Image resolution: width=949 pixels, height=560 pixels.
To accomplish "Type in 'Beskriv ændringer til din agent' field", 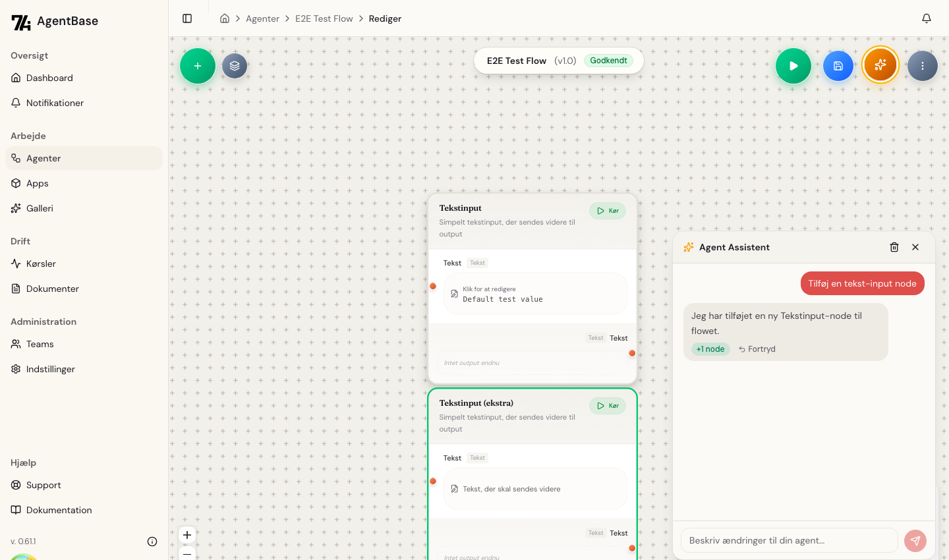I will click(x=789, y=540).
